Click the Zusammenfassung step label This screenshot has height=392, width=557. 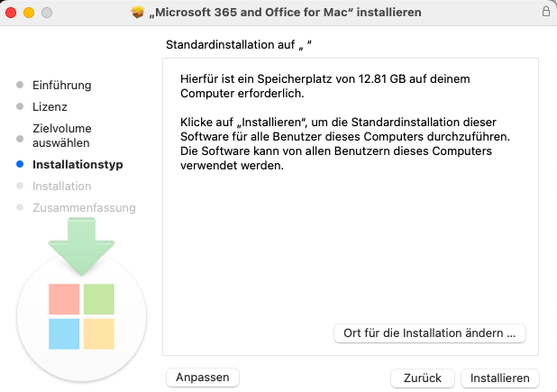tap(84, 207)
